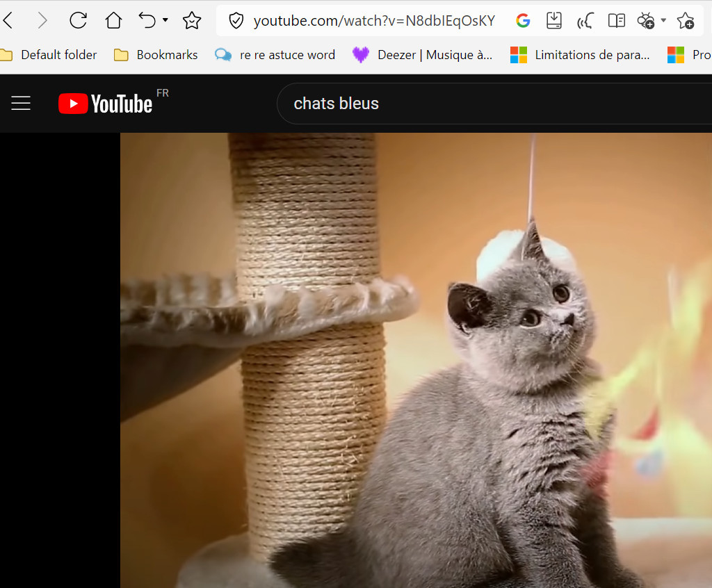Click the add-to-favorites star with plus
712x588 pixels.
(x=686, y=21)
